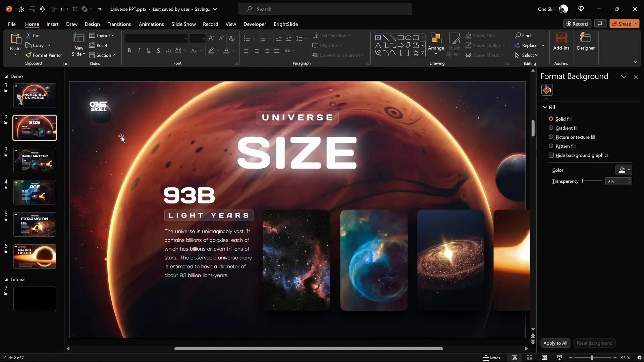
Task: Select the Gradient fill option
Action: tap(563, 128)
